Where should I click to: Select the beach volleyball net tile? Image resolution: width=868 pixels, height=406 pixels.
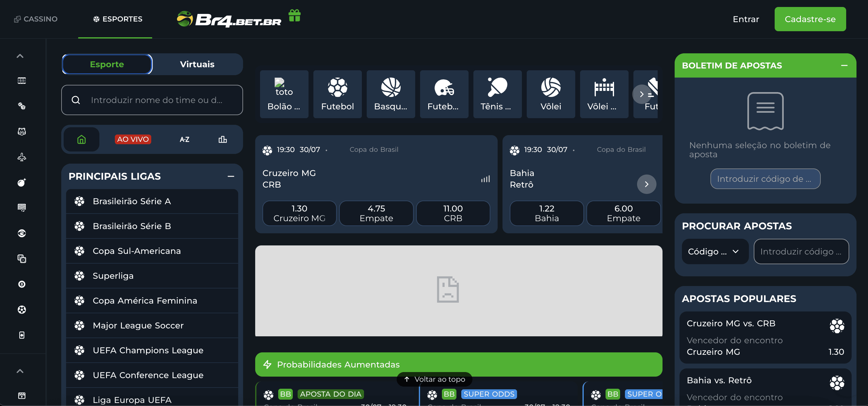pyautogui.click(x=604, y=94)
